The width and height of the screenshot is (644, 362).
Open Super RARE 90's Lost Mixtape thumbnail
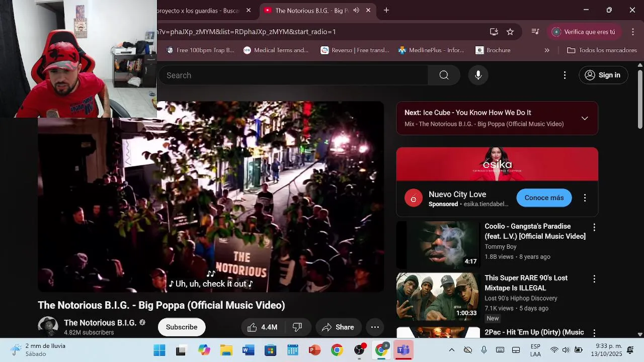[438, 297]
